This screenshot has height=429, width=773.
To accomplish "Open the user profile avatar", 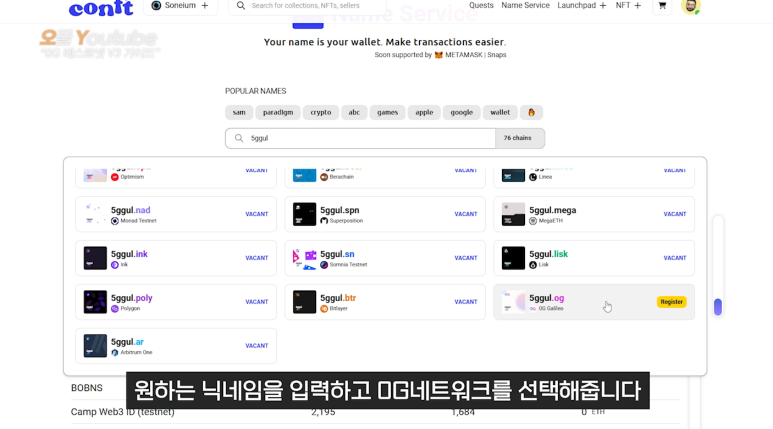I will pyautogui.click(x=691, y=6).
